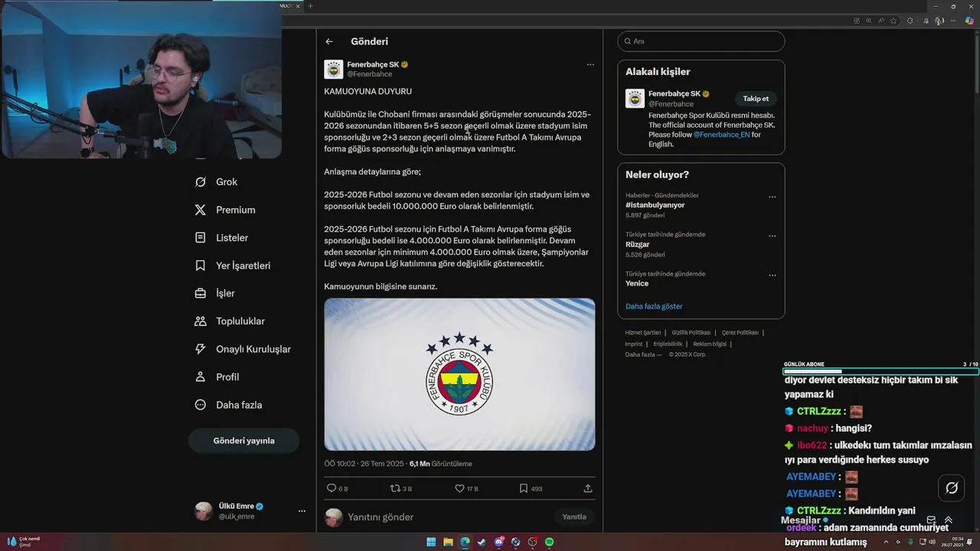Open options for Yenice trend
Screen dimensions: 980x551
[772, 275]
